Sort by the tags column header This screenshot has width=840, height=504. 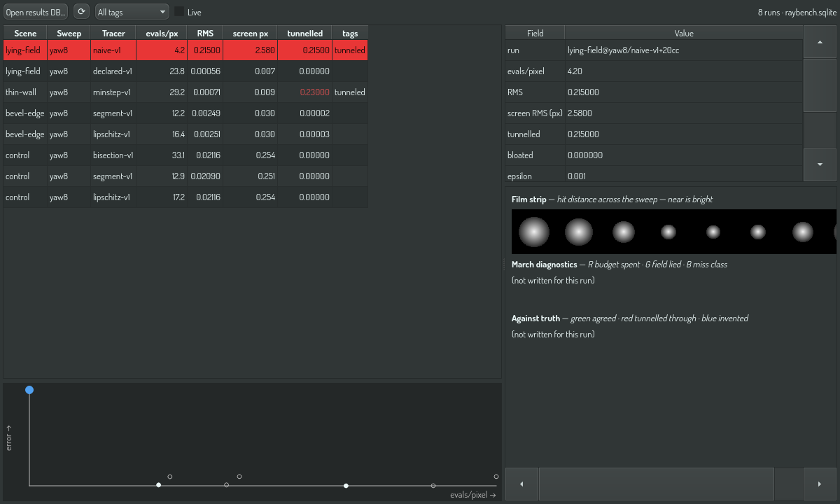pyautogui.click(x=350, y=33)
